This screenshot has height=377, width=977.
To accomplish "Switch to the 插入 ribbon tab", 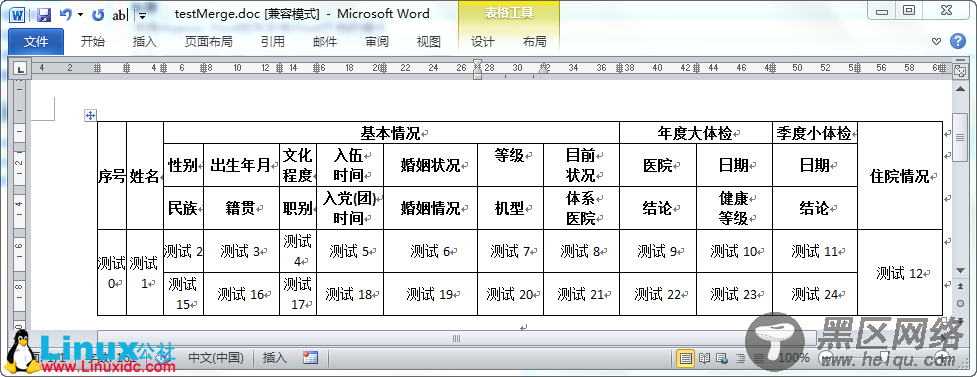I will pyautogui.click(x=145, y=42).
